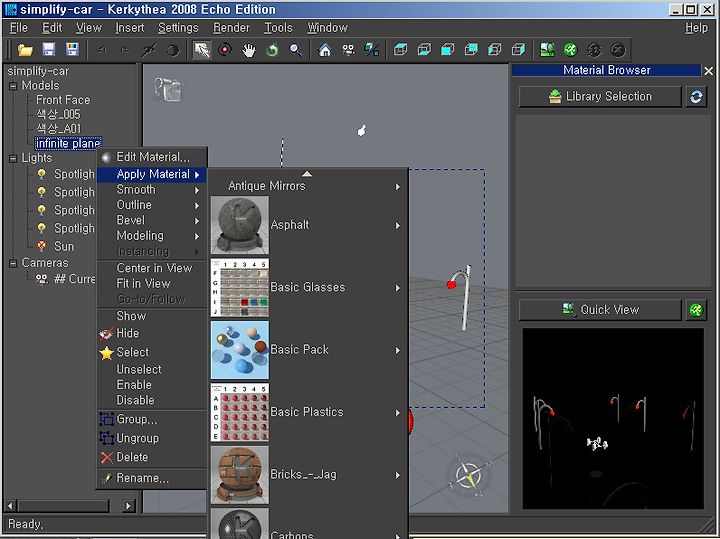Viewport: 720px width, 539px height.
Task: Choose the third solid cyan cube icon
Action: (x=448, y=50)
